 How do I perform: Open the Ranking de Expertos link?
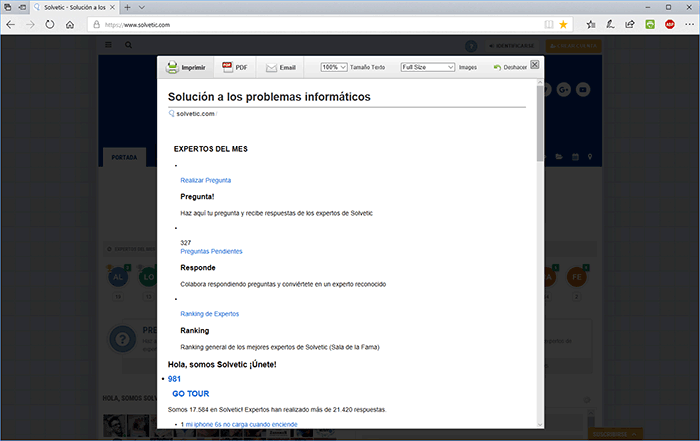[x=209, y=314]
